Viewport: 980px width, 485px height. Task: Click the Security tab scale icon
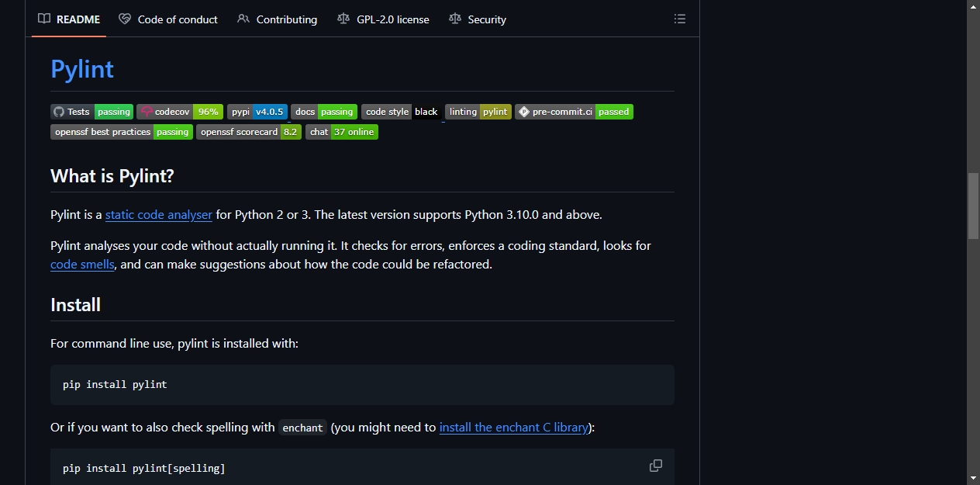pyautogui.click(x=455, y=19)
